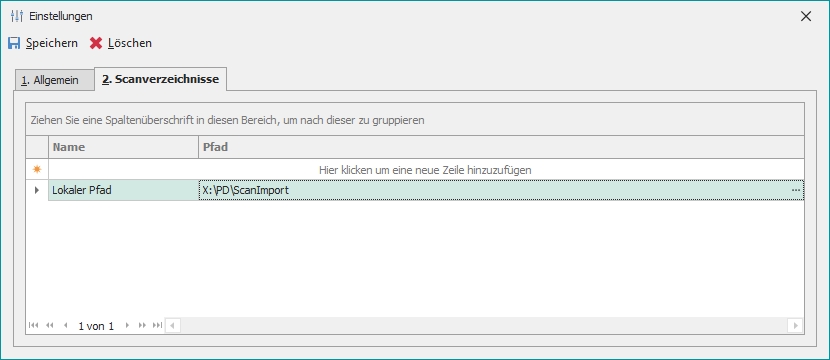The image size is (830, 360).
Task: Jump to previous page in navigator
Action: coord(50,326)
